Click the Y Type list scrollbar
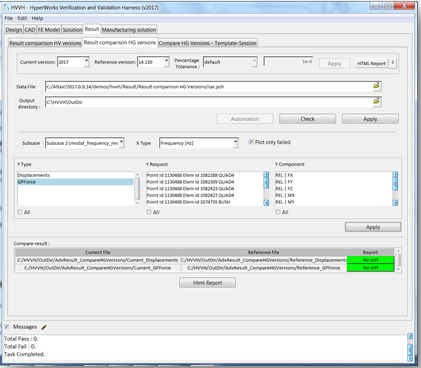Viewport: 421px width, 368px height. 137,188
